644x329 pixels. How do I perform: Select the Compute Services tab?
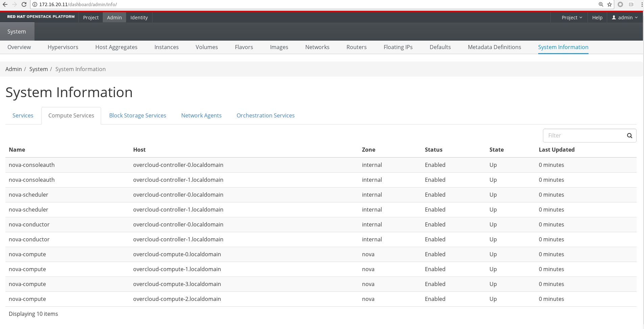[71, 115]
